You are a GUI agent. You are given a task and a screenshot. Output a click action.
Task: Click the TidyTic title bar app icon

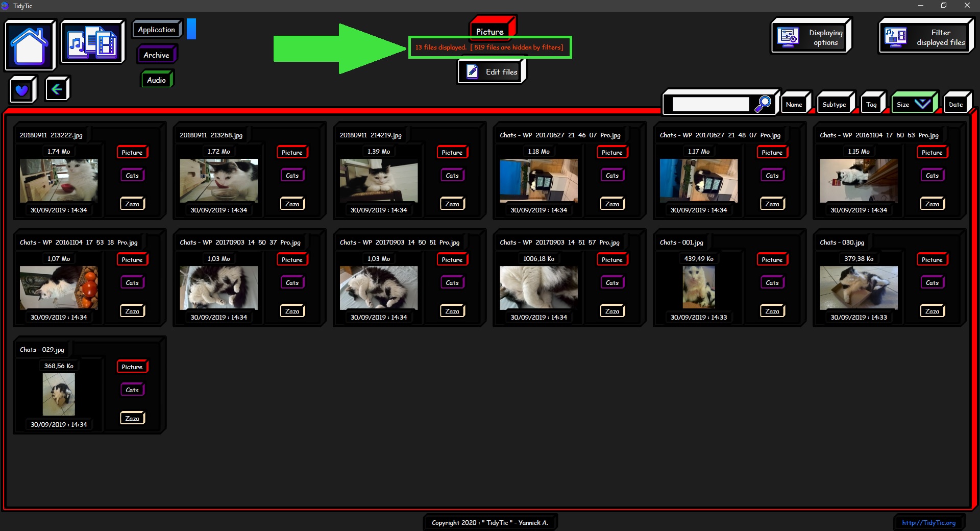[x=5, y=6]
